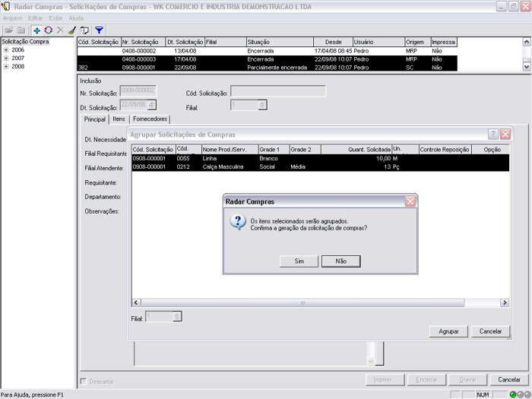Click the horizontal scrollbar in the items grid

(x=304, y=302)
